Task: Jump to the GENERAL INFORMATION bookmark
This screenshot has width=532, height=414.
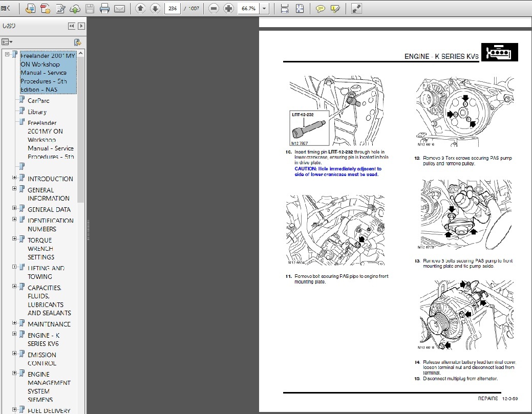Action: 49,194
